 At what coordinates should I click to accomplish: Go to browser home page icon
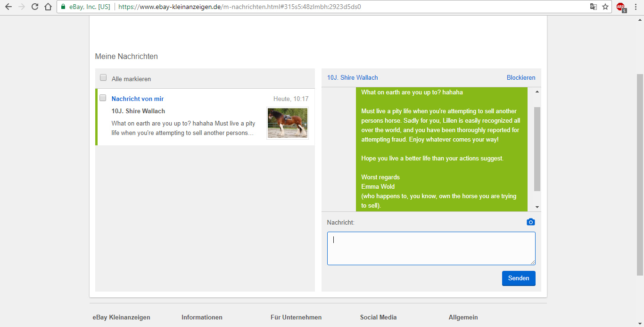(48, 7)
